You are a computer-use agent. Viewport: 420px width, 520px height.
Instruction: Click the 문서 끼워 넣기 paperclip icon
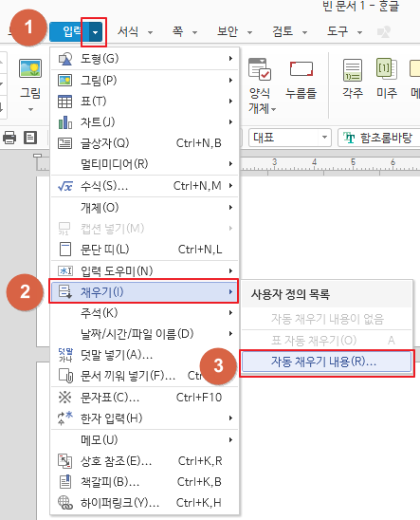pos(65,376)
